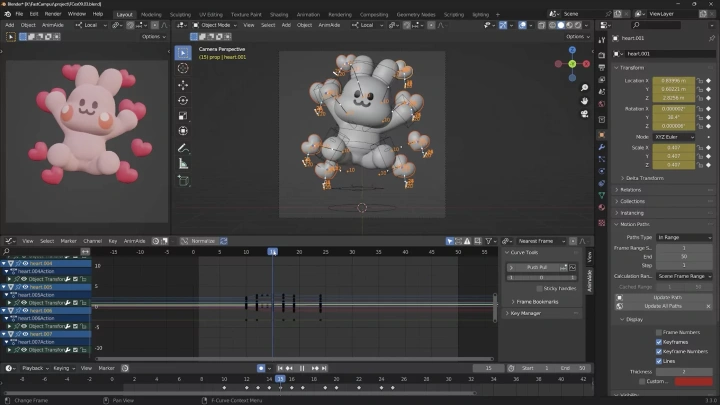Expand the Frame Bookmarks section
The width and height of the screenshot is (720, 405).
point(537,302)
